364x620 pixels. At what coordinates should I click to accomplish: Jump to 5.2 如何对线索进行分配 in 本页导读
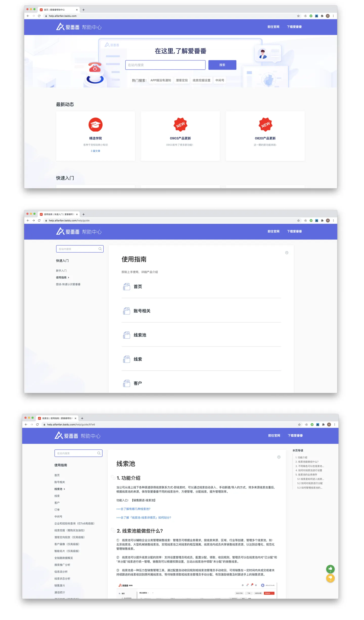[310, 483]
